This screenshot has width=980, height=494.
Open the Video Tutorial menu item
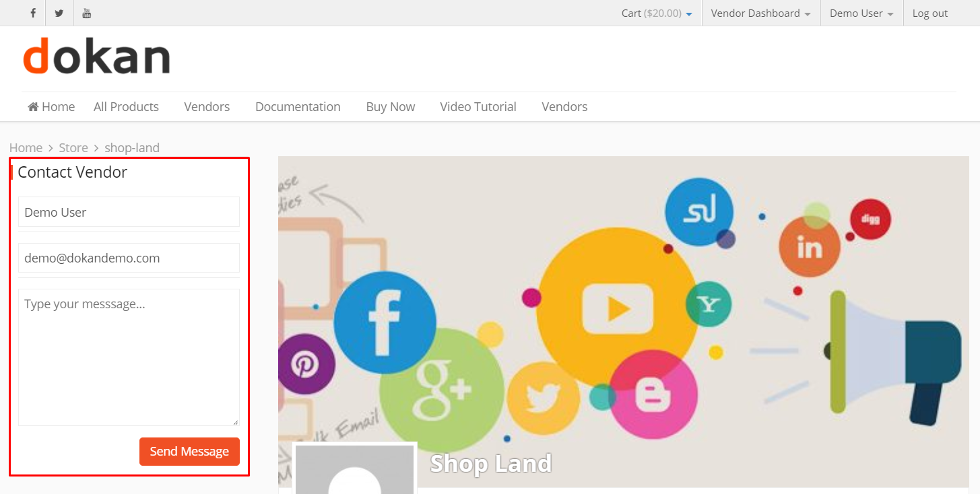point(478,106)
